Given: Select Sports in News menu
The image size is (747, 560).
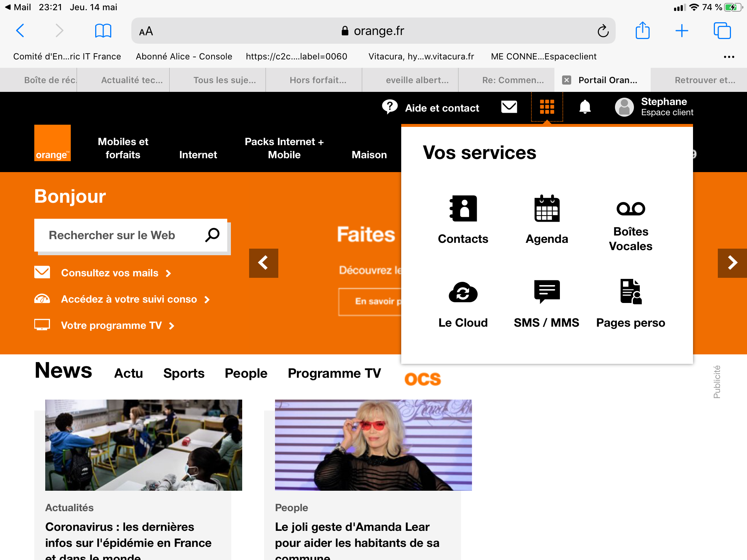Looking at the screenshot, I should click(184, 373).
